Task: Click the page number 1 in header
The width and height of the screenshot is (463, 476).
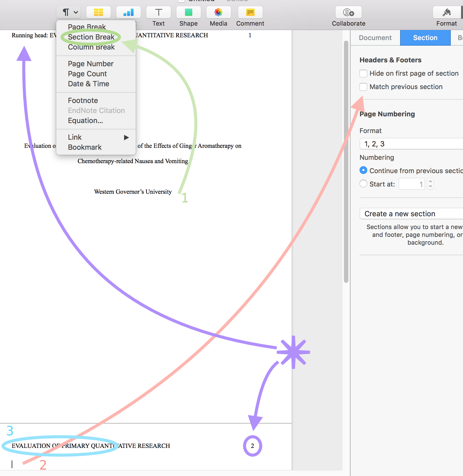Action: tap(250, 35)
